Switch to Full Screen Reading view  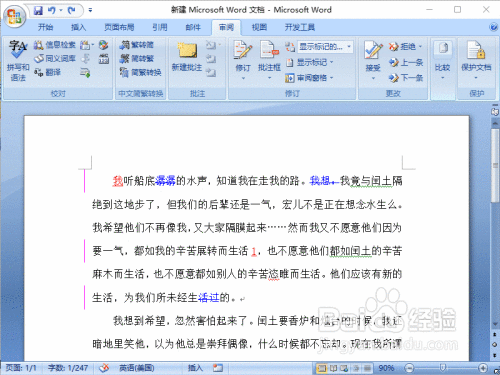[333, 368]
